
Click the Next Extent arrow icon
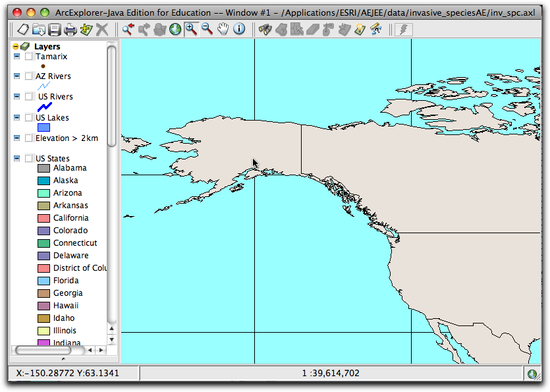(x=144, y=29)
